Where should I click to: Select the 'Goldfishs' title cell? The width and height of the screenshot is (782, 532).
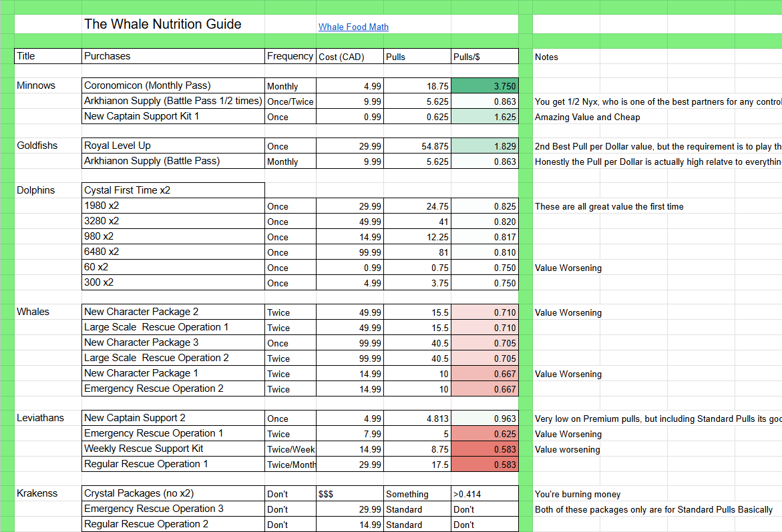48,146
